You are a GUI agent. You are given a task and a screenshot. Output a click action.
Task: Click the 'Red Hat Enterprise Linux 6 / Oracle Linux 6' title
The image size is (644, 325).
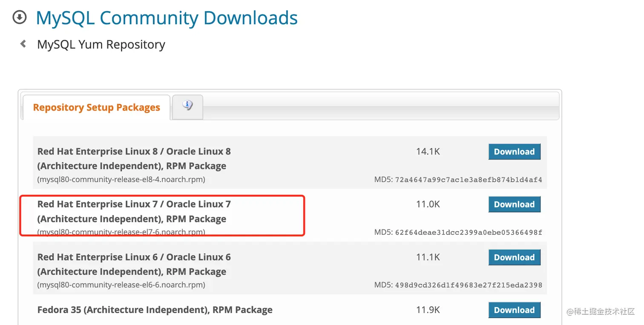(134, 257)
